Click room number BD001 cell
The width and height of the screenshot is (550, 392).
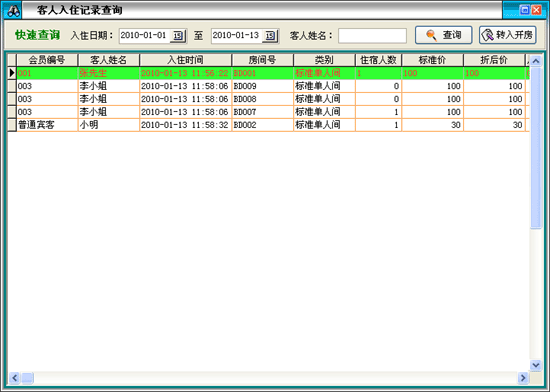pos(262,73)
